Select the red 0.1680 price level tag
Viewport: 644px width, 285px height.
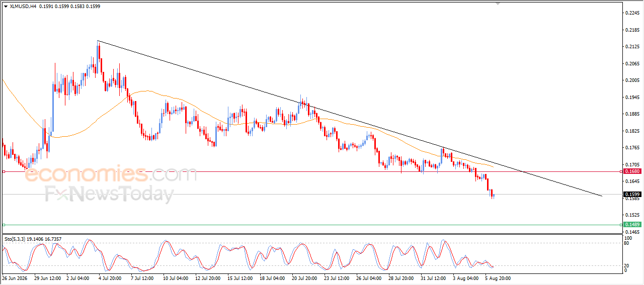point(632,171)
